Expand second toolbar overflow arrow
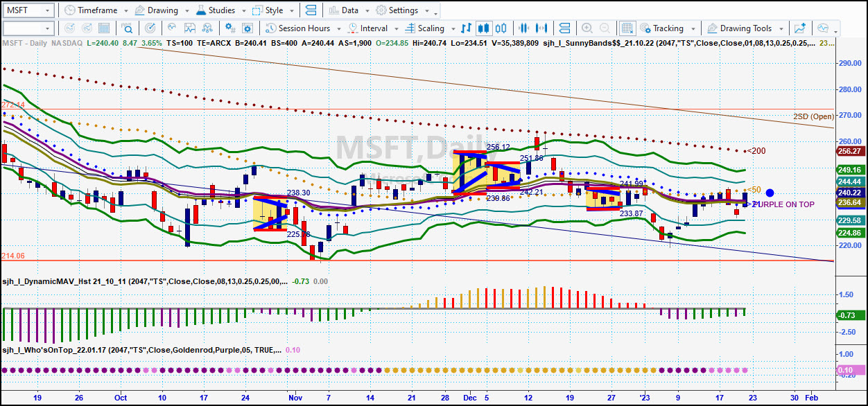Image resolution: width=868 pixels, height=406 pixels. [837, 30]
